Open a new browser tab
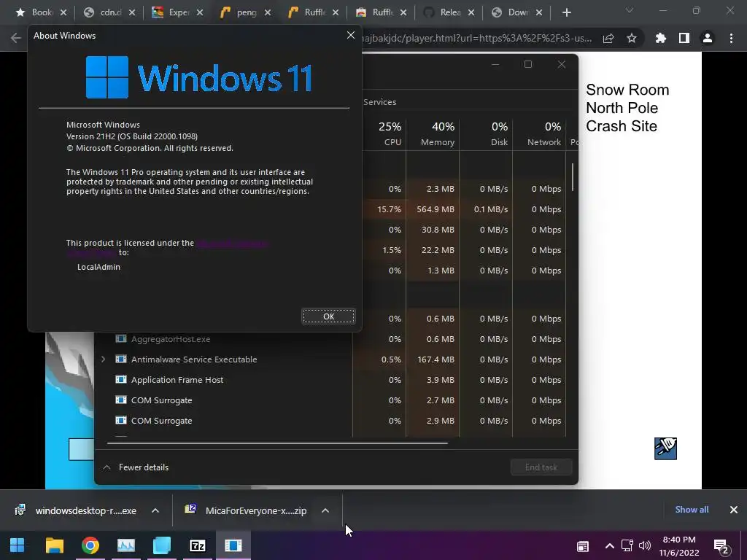747x560 pixels. tap(566, 12)
